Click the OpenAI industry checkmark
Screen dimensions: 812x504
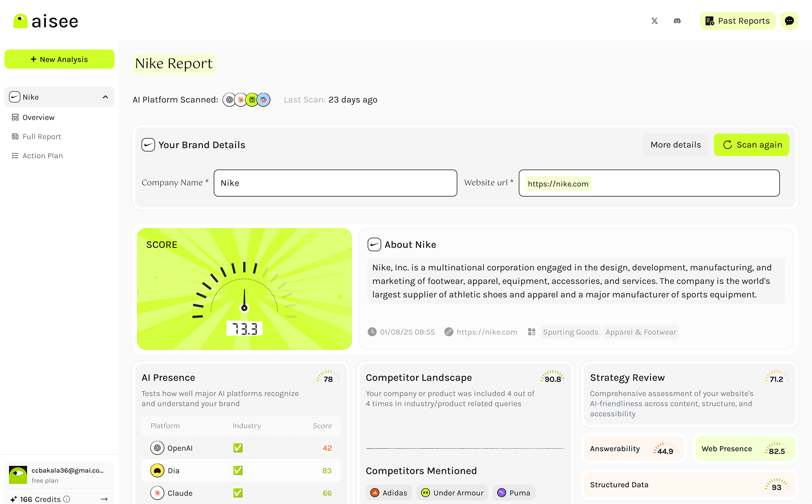(238, 448)
